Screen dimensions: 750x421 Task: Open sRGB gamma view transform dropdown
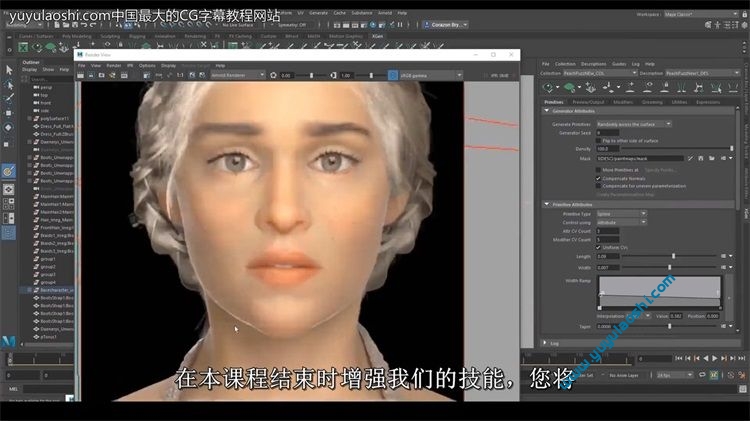[431, 75]
